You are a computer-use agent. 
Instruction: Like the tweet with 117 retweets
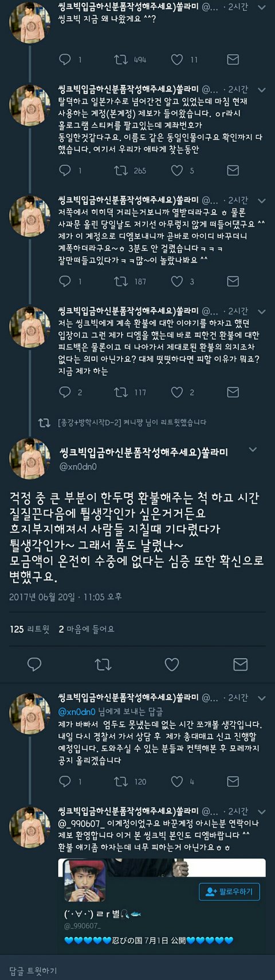click(x=177, y=392)
